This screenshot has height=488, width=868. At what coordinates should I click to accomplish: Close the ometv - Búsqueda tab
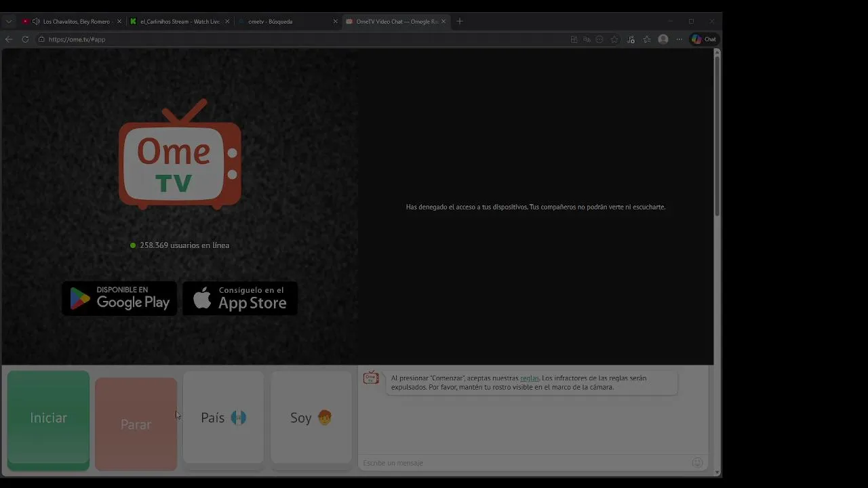coord(335,22)
